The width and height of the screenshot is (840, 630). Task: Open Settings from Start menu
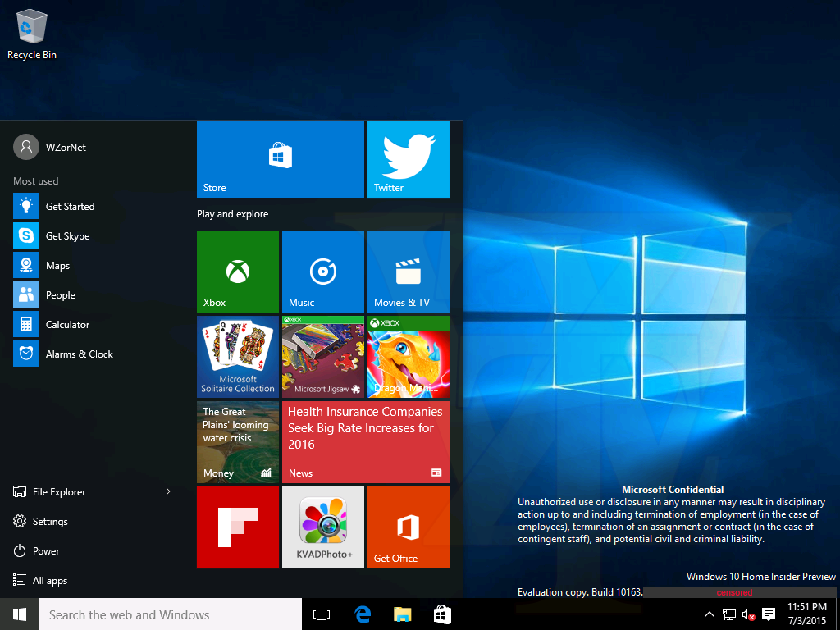click(49, 522)
